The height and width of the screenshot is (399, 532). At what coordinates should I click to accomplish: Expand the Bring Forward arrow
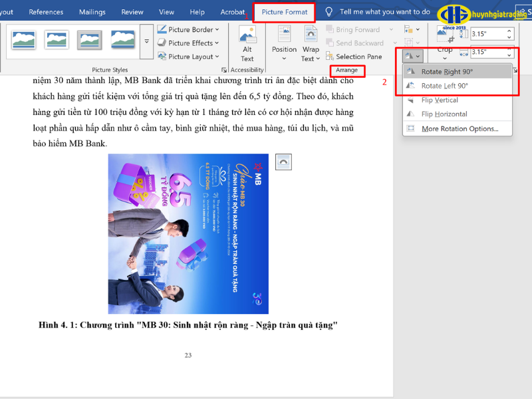point(391,29)
